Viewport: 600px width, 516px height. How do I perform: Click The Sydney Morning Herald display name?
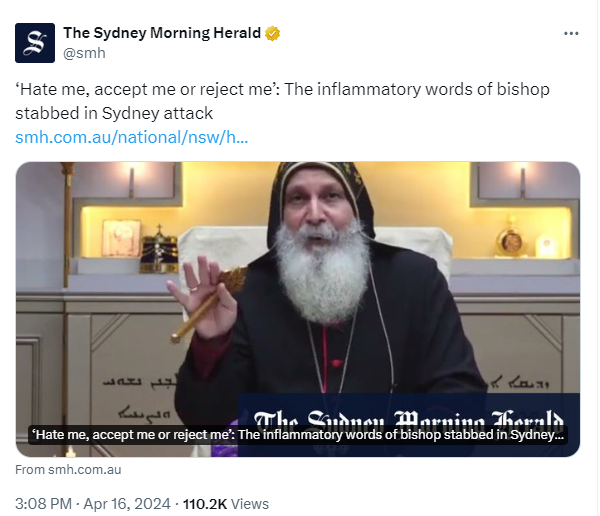[x=162, y=33]
